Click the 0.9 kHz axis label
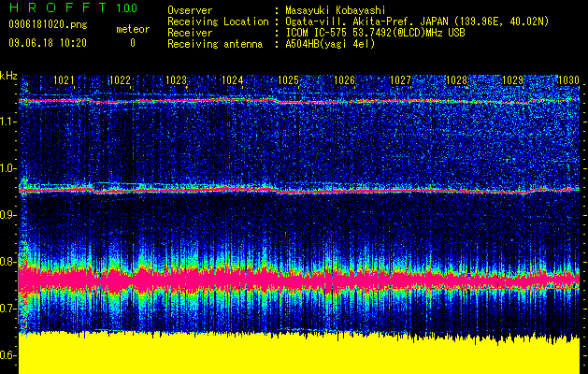Viewport: 588px width, 374px height. (8, 215)
